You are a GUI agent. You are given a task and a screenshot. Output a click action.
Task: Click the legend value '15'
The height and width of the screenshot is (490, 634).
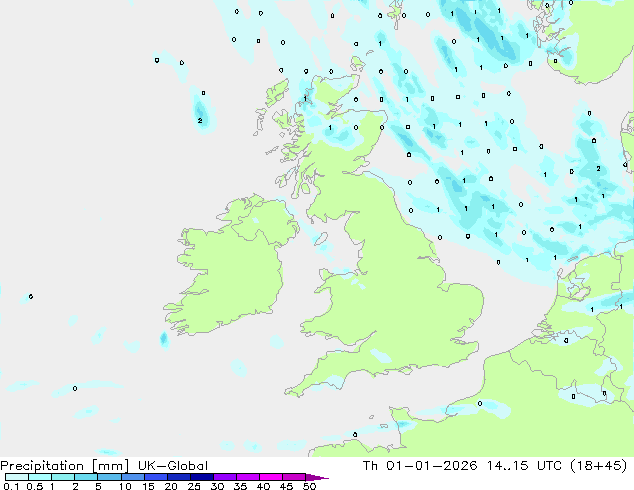pos(148,486)
